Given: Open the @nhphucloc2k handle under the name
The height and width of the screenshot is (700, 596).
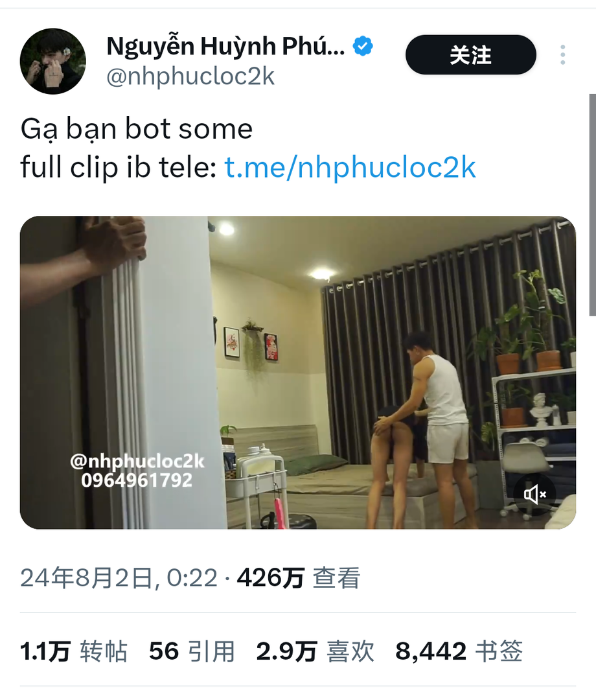Looking at the screenshot, I should coord(190,76).
